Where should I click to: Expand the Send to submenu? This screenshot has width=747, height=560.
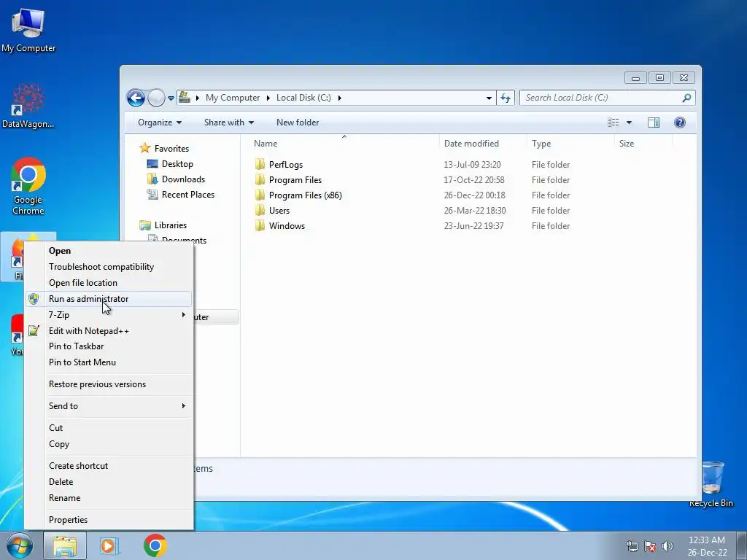[109, 406]
